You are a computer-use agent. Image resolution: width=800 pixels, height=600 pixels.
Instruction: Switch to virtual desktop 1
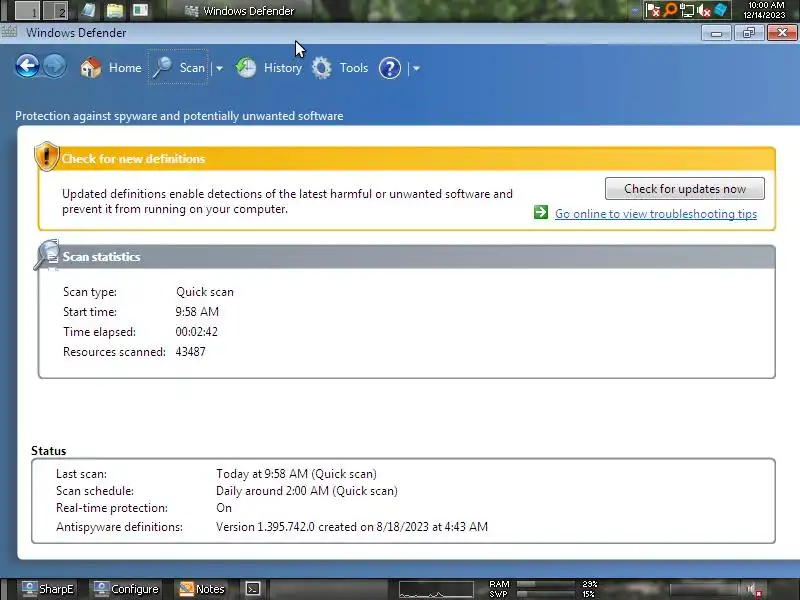tap(27, 10)
